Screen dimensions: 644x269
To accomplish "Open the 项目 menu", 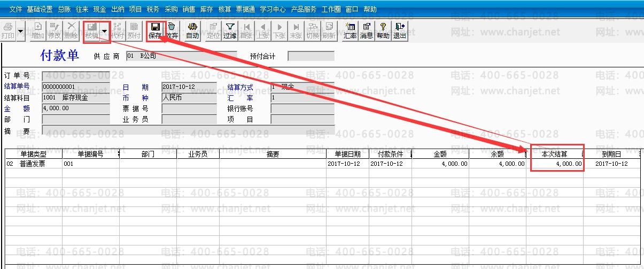I will [x=135, y=9].
